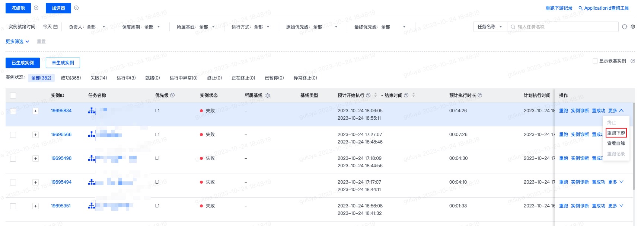Collapse 更多 menu in row 19695834
This screenshot has height=226, width=644.
point(616,110)
